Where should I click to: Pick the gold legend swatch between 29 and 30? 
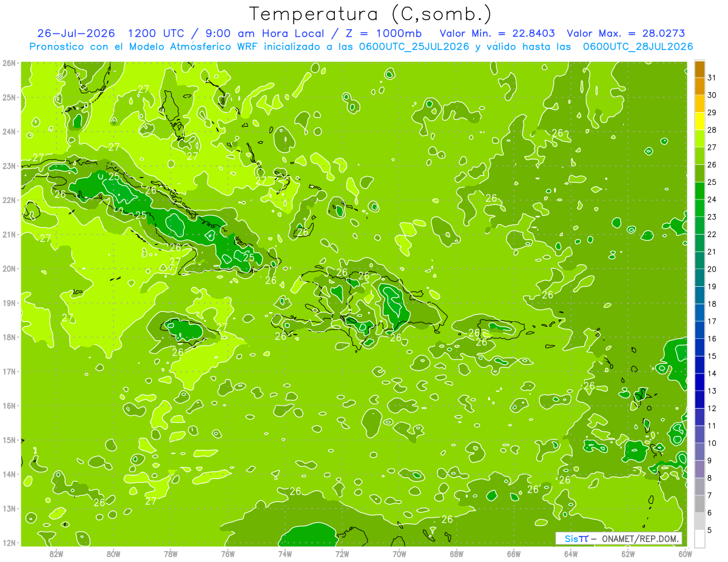(699, 104)
